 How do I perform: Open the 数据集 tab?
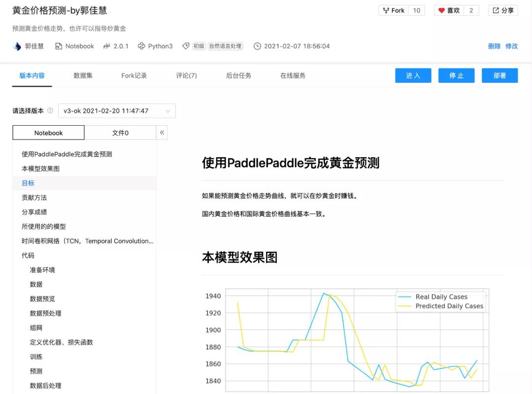83,75
